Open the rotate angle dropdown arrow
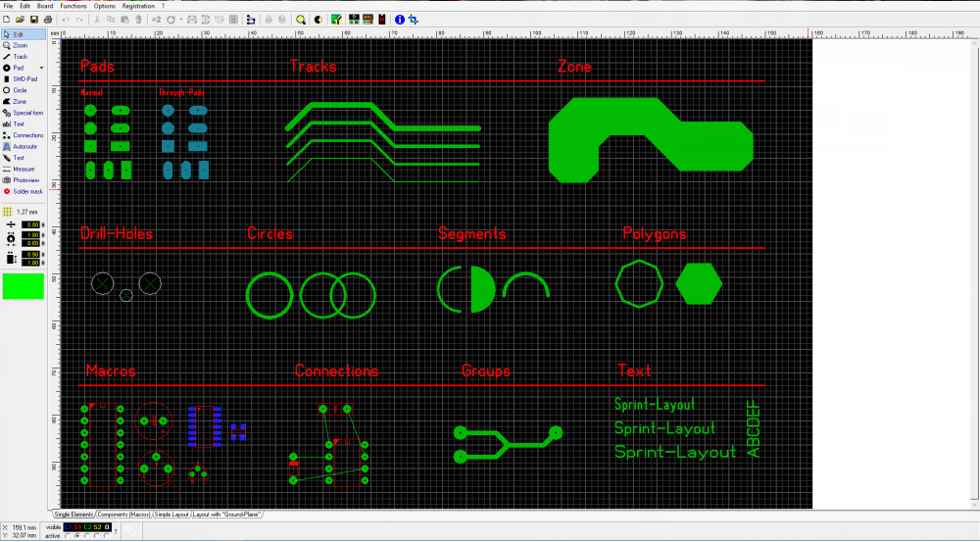Screen dimensions: 980x542 pos(181,20)
